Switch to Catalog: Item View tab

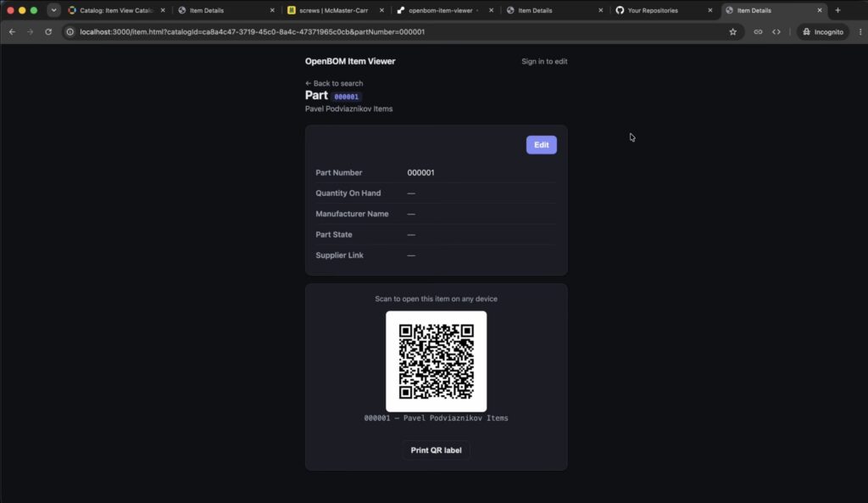[115, 10]
